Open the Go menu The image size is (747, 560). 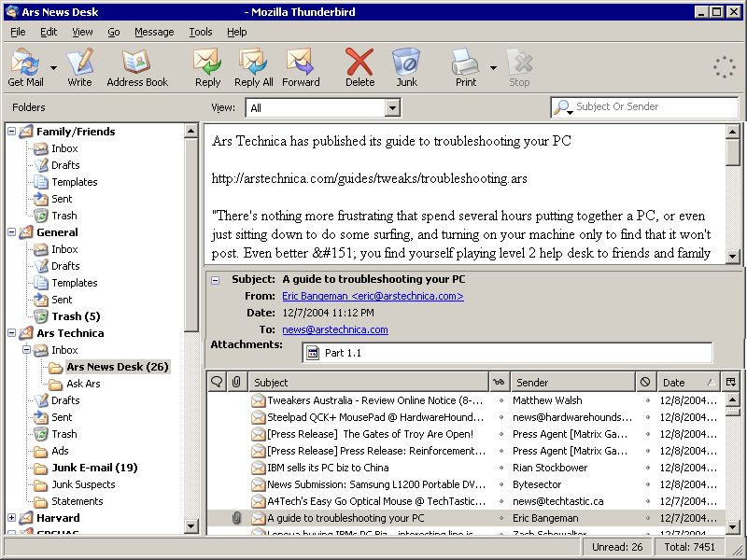click(113, 32)
